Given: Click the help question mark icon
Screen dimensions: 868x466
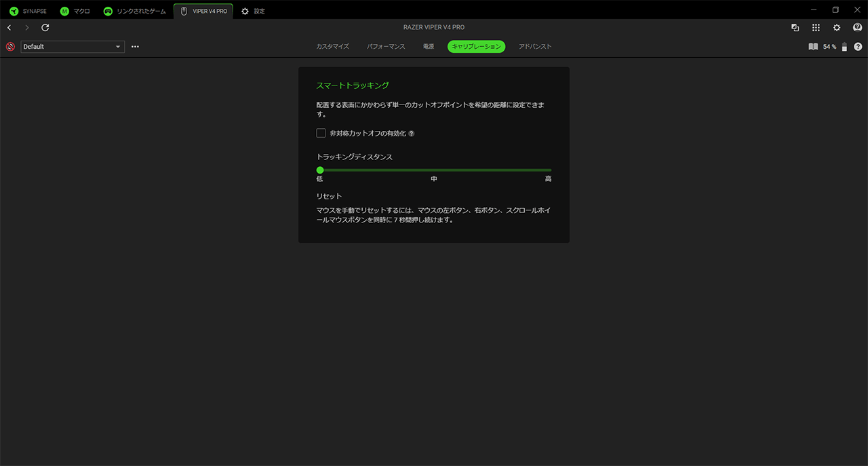Looking at the screenshot, I should [858, 47].
